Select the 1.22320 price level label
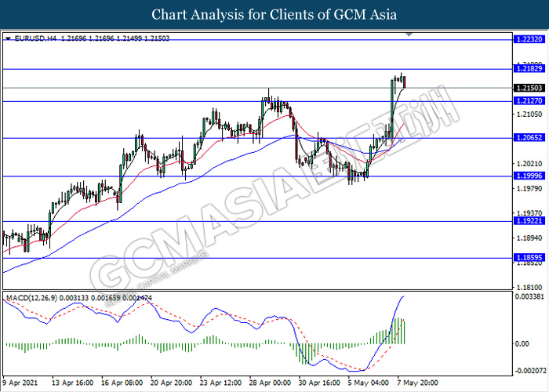 [529, 39]
